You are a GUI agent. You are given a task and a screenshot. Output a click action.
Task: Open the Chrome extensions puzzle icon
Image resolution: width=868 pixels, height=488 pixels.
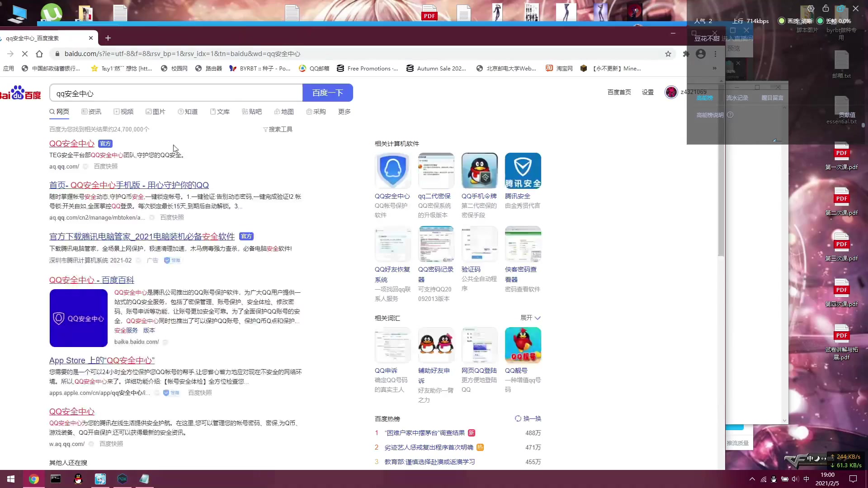pyautogui.click(x=686, y=54)
